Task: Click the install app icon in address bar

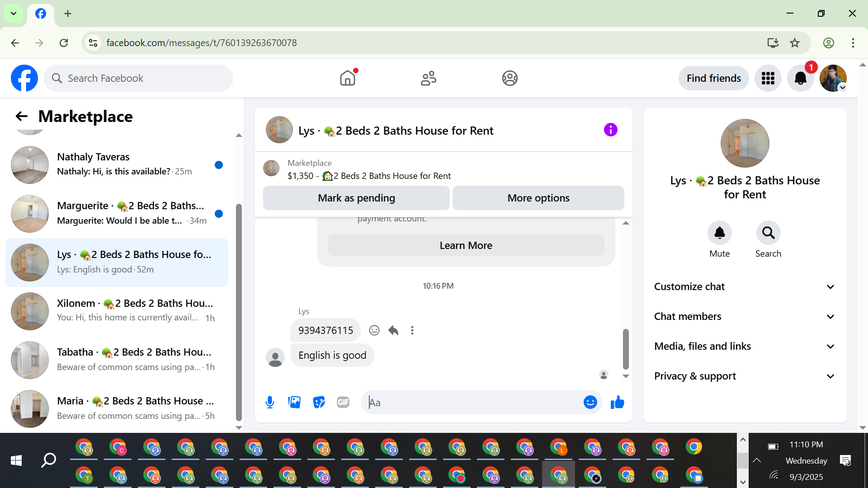Action: 773,43
